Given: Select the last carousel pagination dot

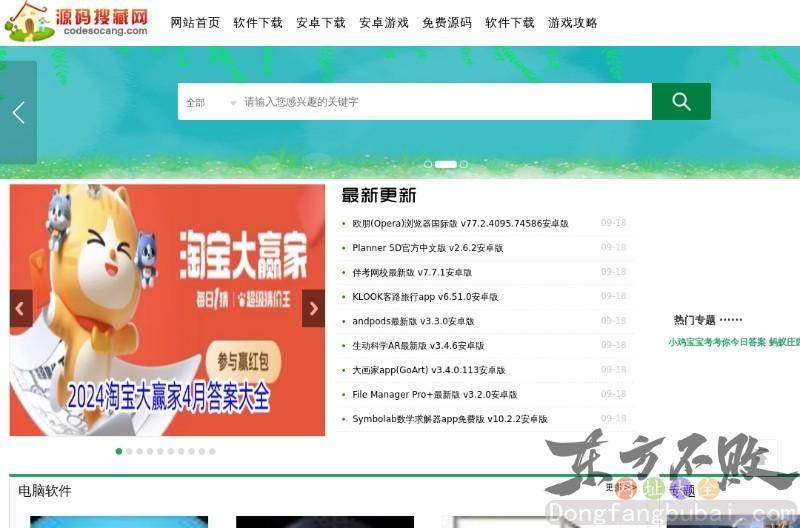Looking at the screenshot, I should tap(212, 451).
